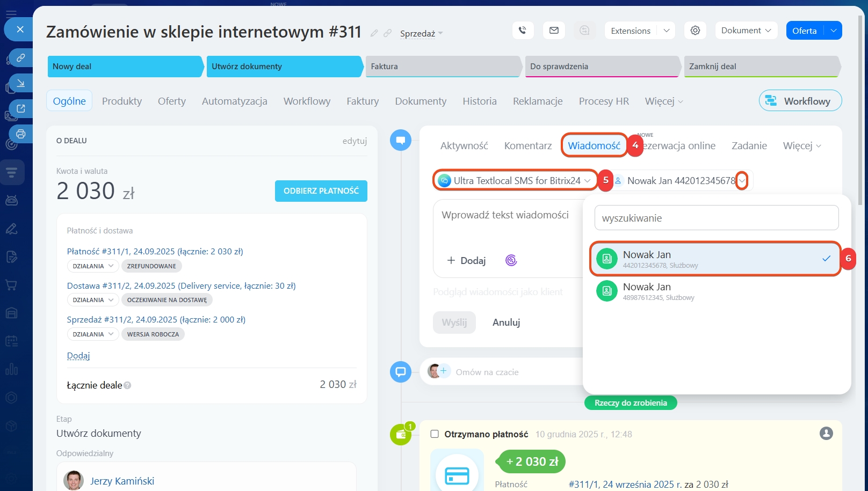Select the Faktura pipeline stage
The width and height of the screenshot is (868, 491).
[x=443, y=67]
